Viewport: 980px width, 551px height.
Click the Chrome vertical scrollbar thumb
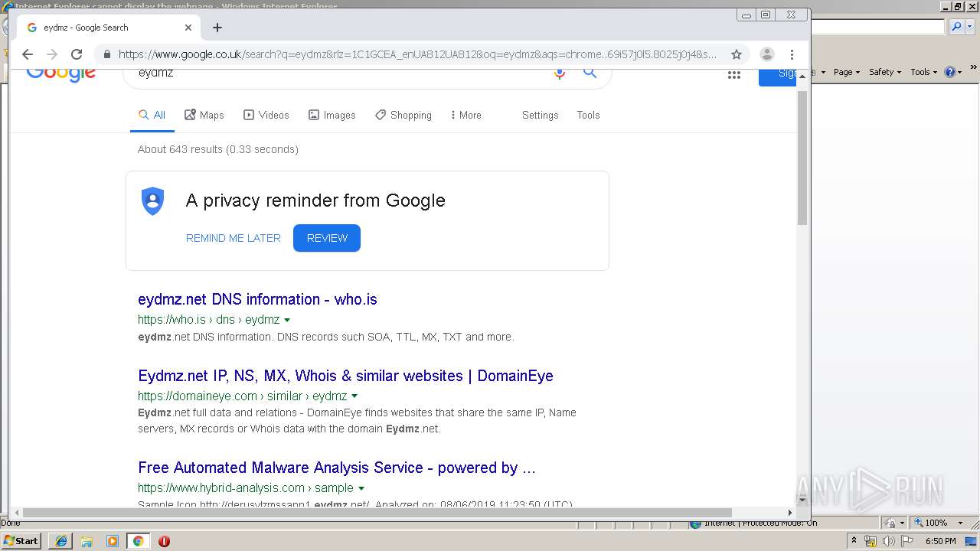tap(802, 157)
